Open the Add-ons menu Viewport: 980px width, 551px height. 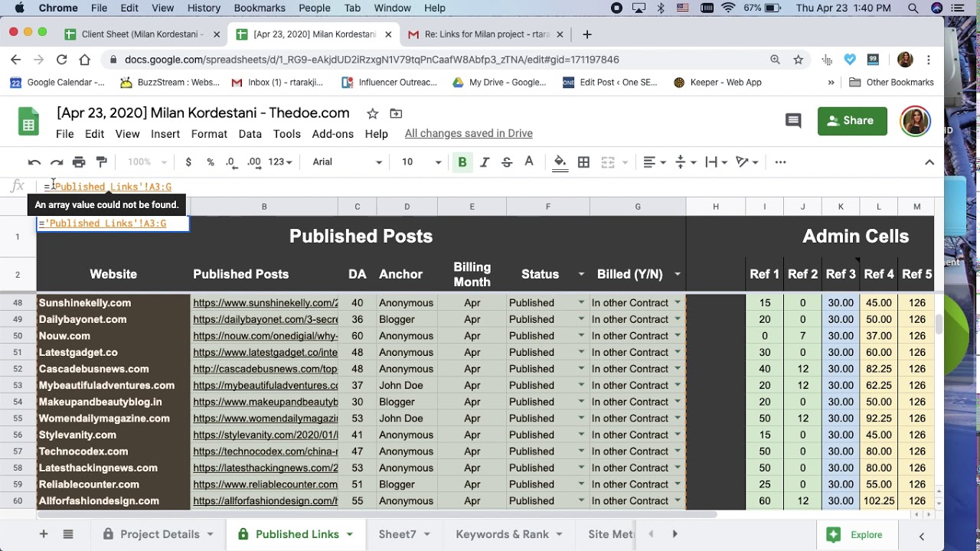333,134
